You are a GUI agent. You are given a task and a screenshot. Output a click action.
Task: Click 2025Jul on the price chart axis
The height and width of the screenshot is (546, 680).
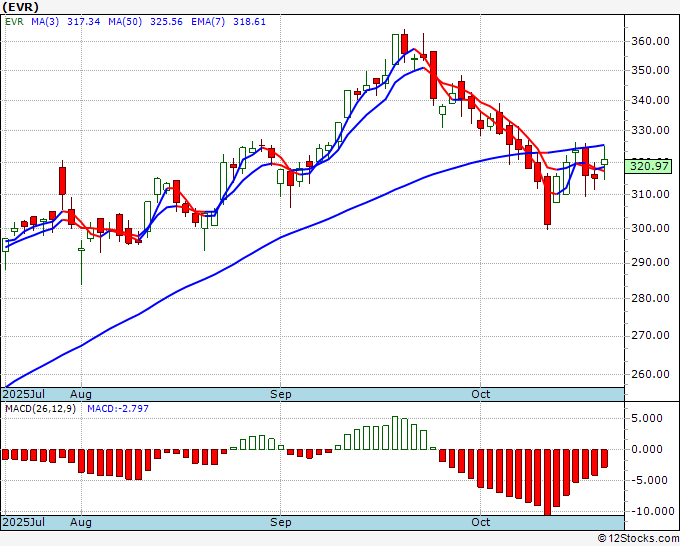[x=24, y=394]
